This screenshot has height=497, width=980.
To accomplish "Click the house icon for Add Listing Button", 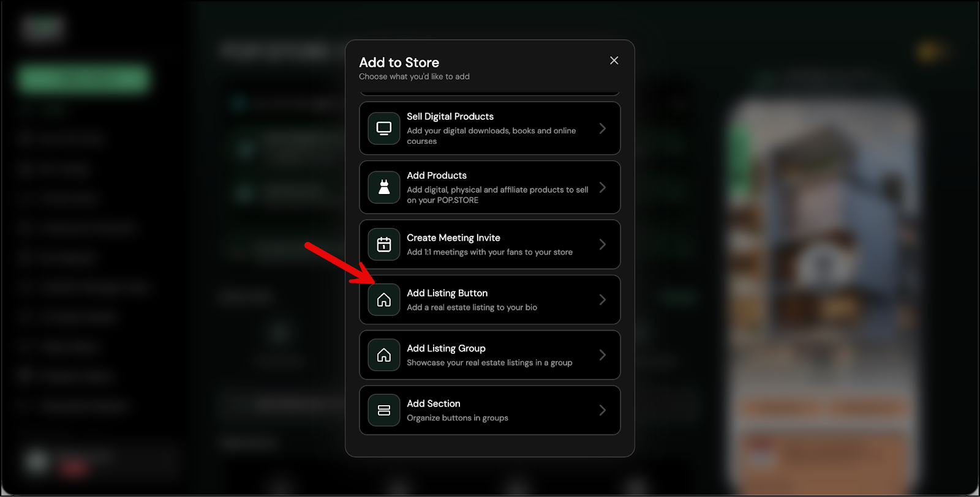I will coord(384,300).
